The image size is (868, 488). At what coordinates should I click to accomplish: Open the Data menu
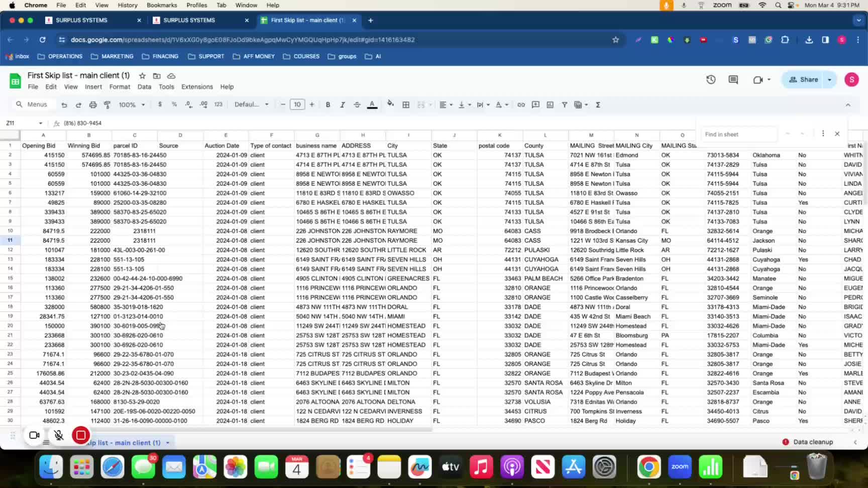[x=144, y=87]
